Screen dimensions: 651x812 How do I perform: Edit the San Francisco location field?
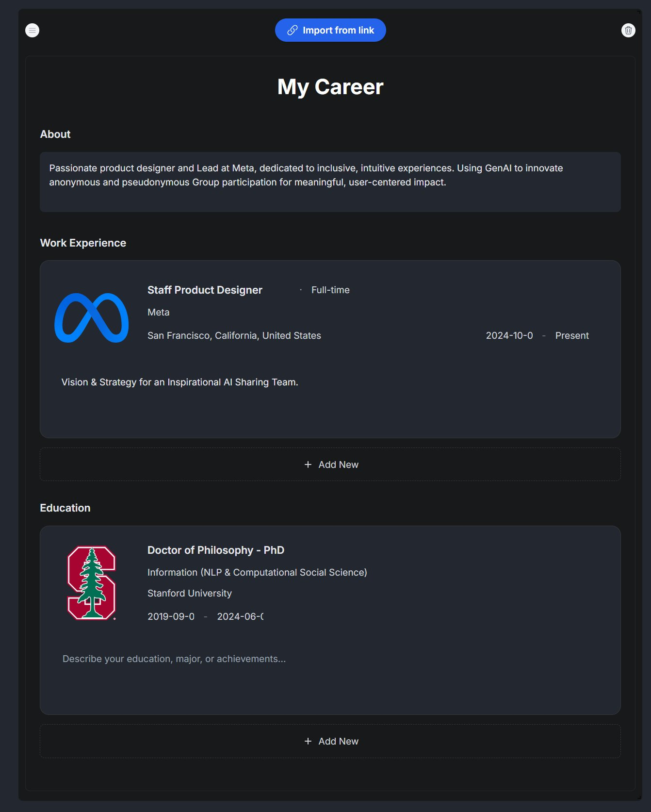click(x=234, y=335)
